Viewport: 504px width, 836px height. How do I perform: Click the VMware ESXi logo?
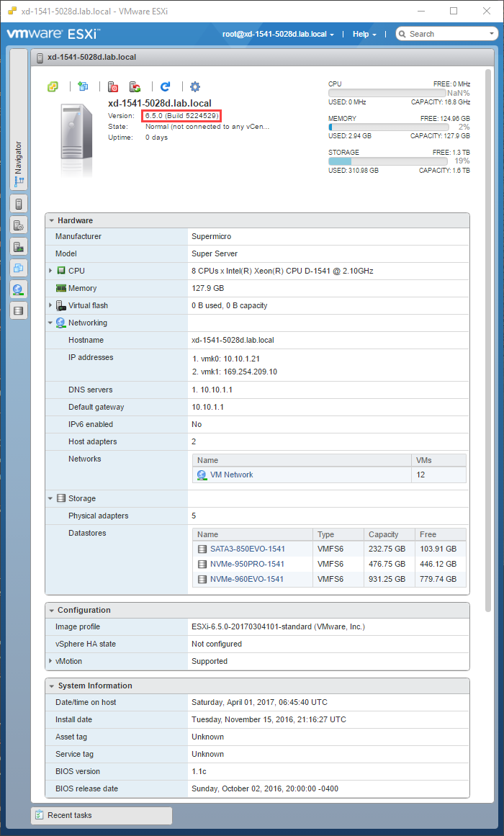click(53, 34)
